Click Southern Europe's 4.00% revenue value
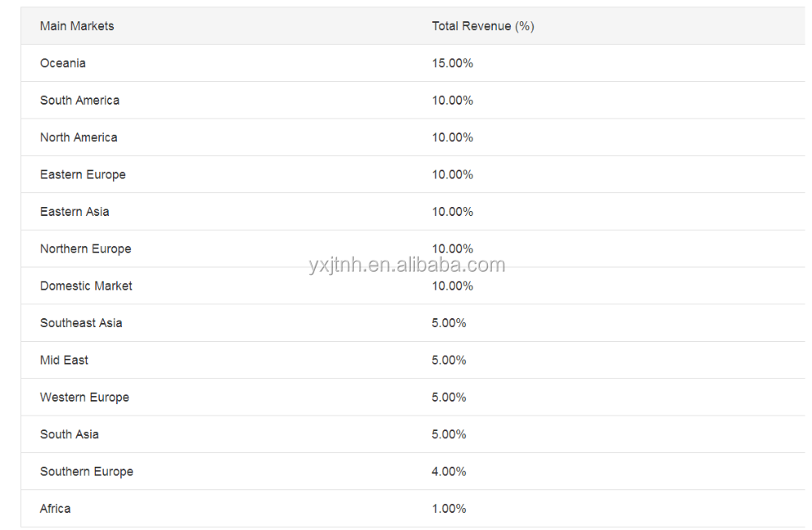Viewport: 812px width, 530px height. [x=449, y=472]
